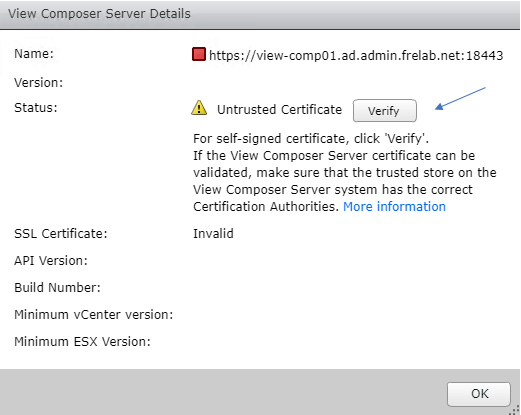Image resolution: width=521 pixels, height=415 pixels.
Task: Click the Invalid SSL certificate value
Action: (x=213, y=234)
